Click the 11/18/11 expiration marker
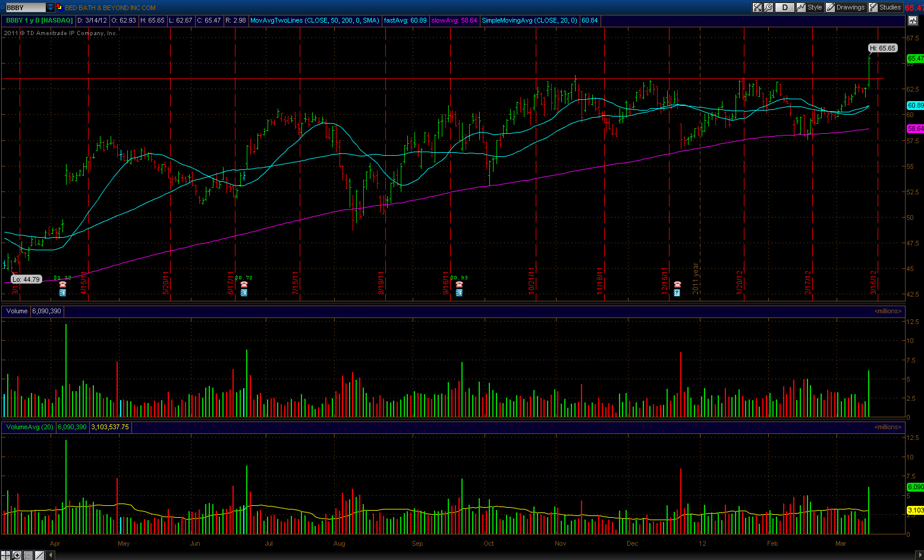Screen dimensions: 924x560 point(600,282)
